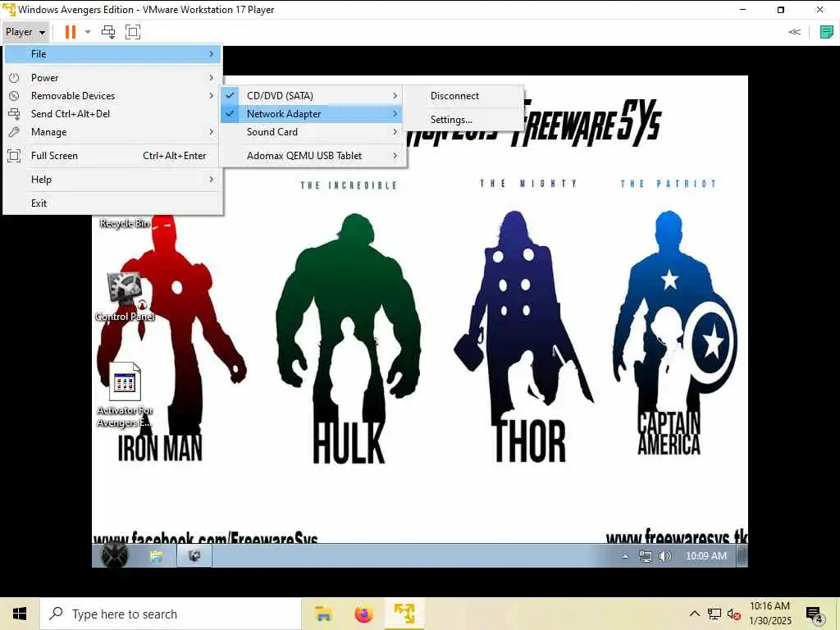Click Full Screen icon in the menu

coord(14,156)
